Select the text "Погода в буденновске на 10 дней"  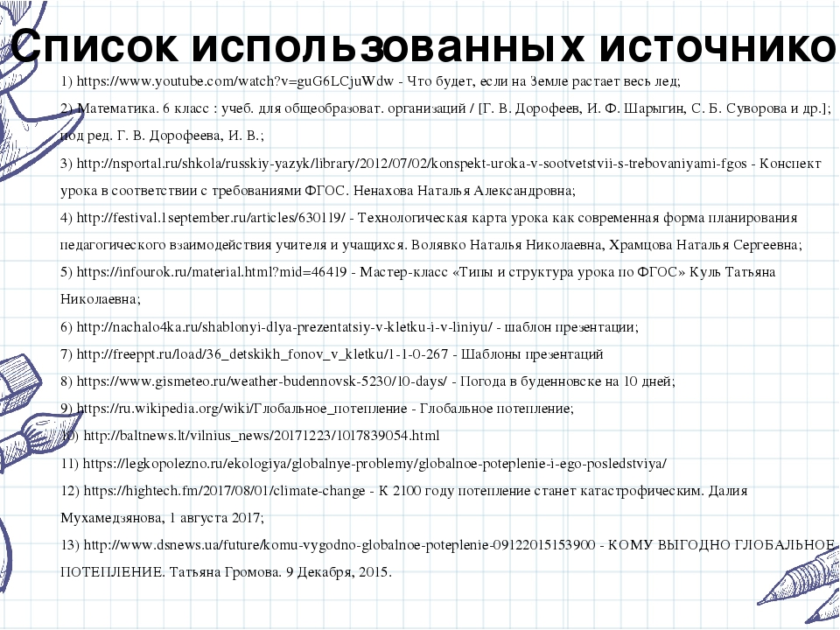coord(566,381)
